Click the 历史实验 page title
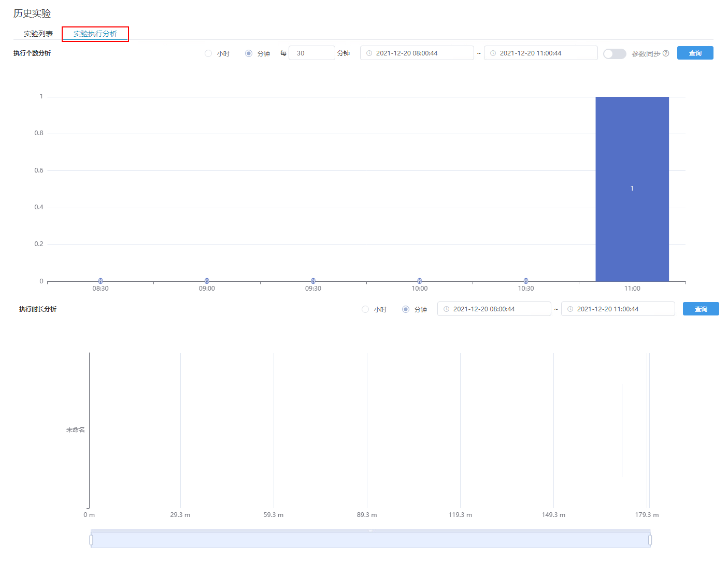Screen dimensions: 728x561 tap(32, 13)
